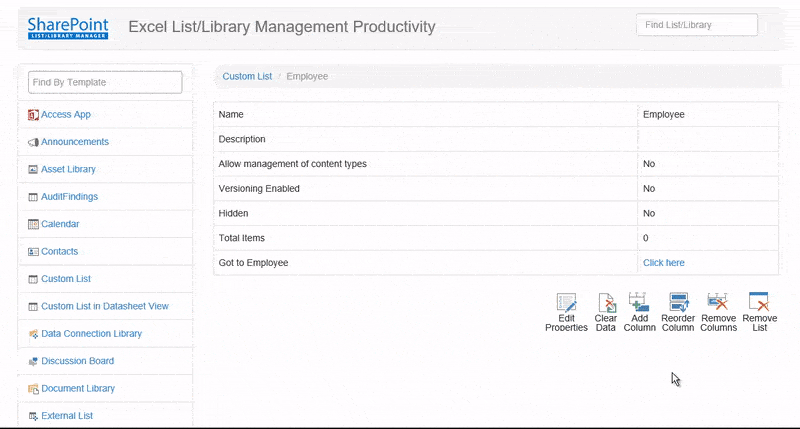Viewport: 800px width, 429px height.
Task: Click the Clear Data icon
Action: click(x=606, y=302)
